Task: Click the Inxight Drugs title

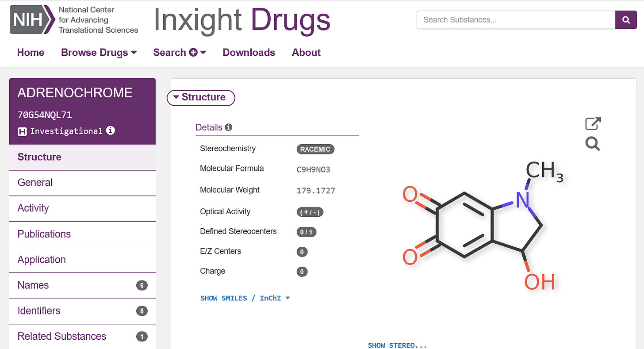Action: 242,20
